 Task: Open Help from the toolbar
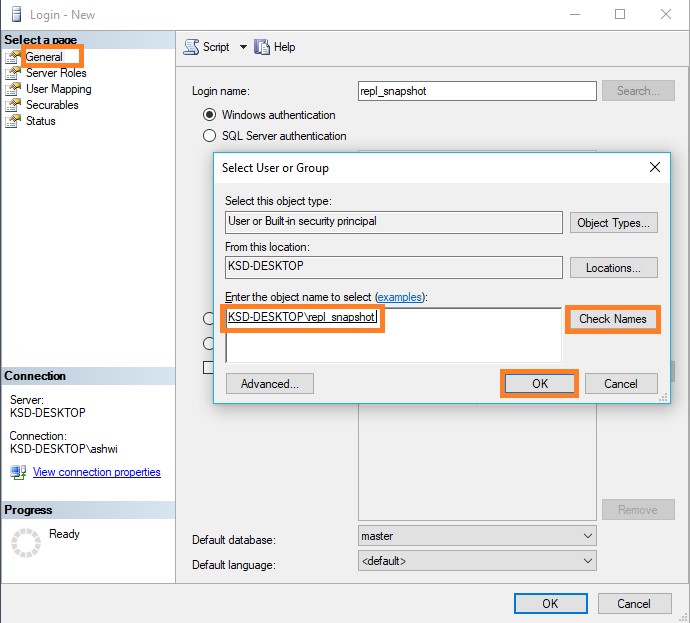click(x=263, y=47)
